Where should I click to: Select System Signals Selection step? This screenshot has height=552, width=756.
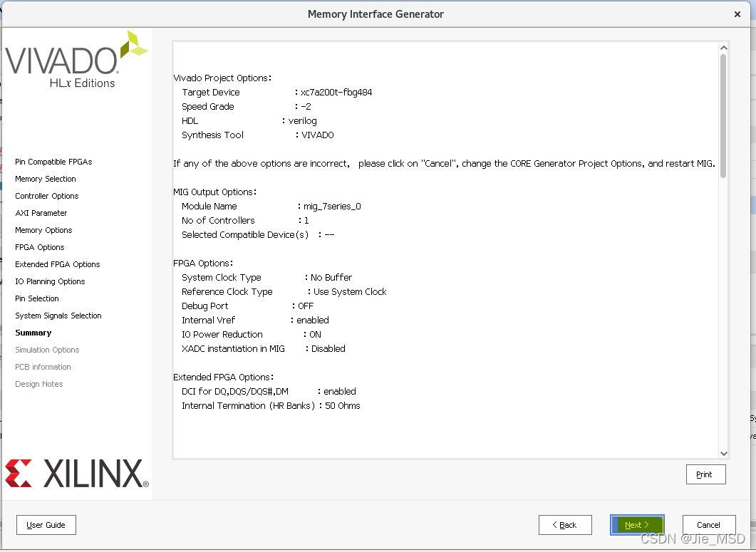58,316
